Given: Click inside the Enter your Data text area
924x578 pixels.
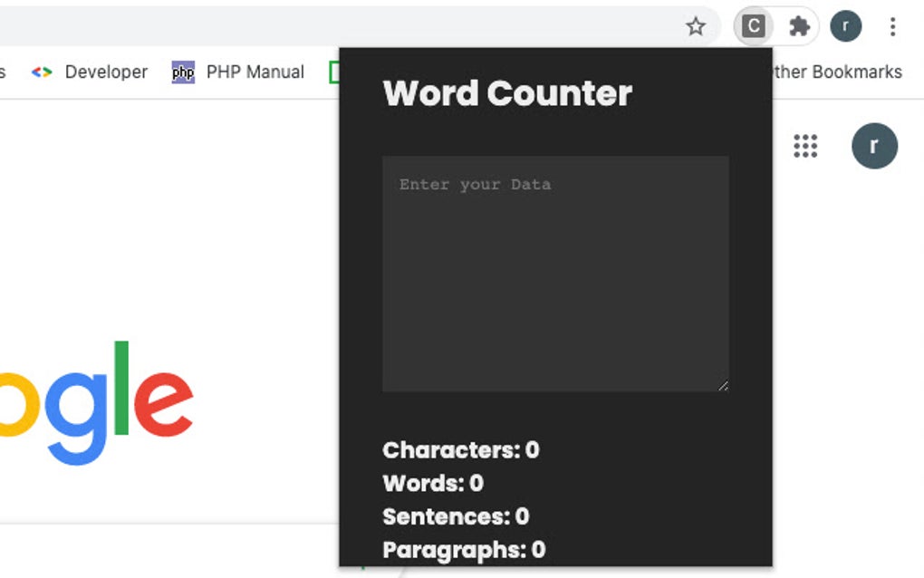Looking at the screenshot, I should (x=555, y=272).
